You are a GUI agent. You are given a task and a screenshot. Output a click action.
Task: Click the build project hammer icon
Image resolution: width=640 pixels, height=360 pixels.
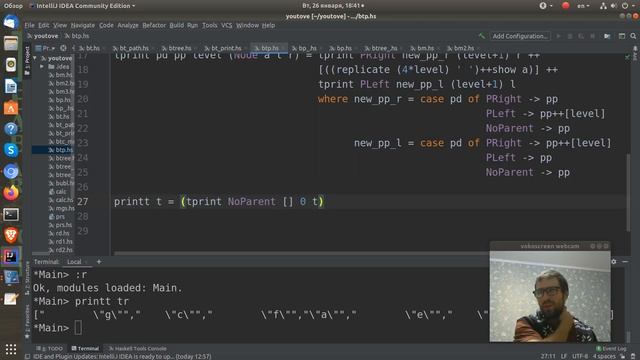pos(482,36)
